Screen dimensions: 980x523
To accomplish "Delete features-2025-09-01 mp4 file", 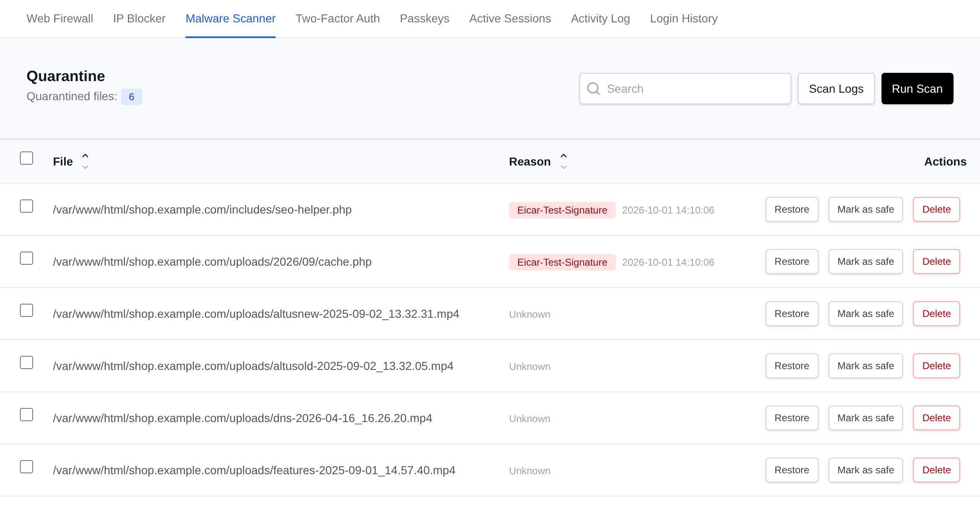I will click(936, 470).
